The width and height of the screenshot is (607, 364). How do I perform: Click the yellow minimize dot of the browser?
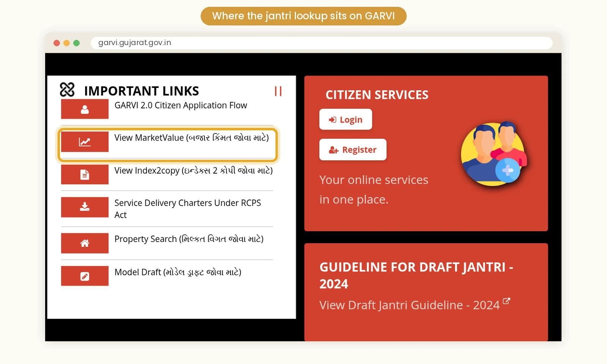tap(67, 43)
